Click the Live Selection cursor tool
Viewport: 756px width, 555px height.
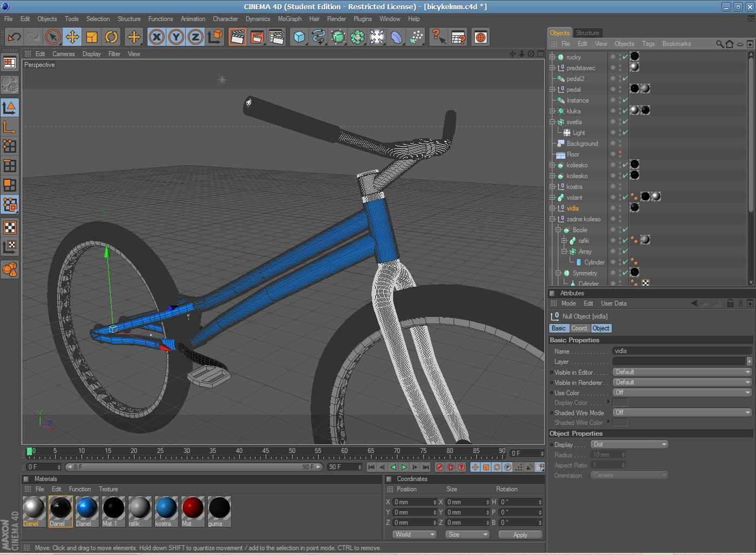(x=53, y=37)
